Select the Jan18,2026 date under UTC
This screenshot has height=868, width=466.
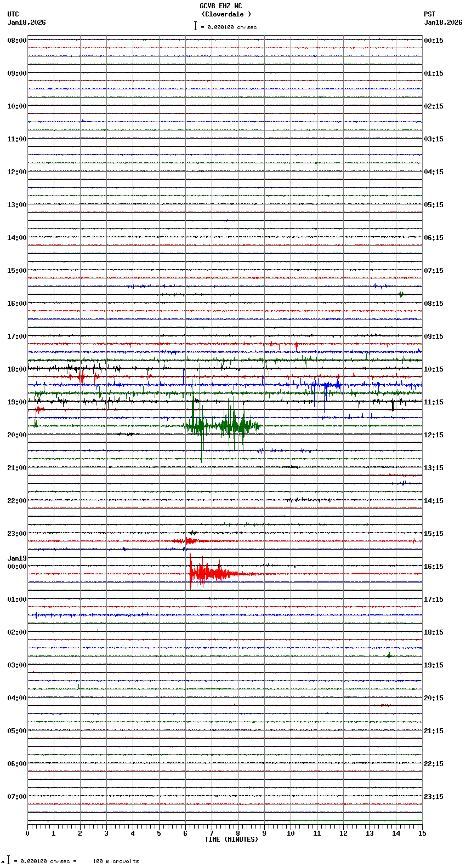(27, 22)
